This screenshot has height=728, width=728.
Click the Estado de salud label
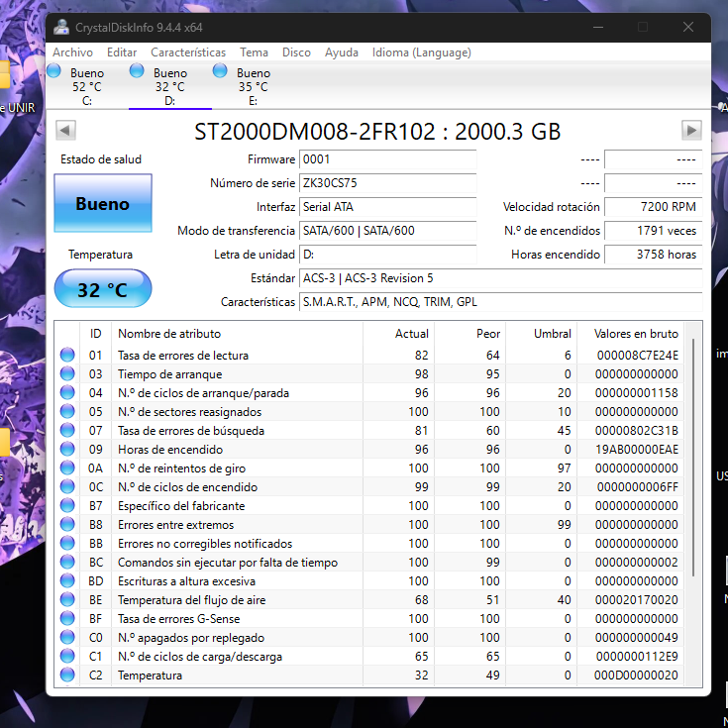[x=101, y=159]
